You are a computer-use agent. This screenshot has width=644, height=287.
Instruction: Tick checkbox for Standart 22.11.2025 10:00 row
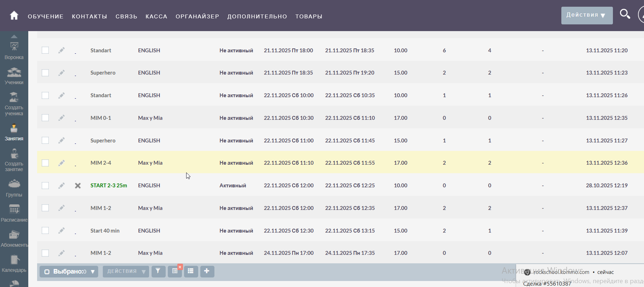pos(45,95)
